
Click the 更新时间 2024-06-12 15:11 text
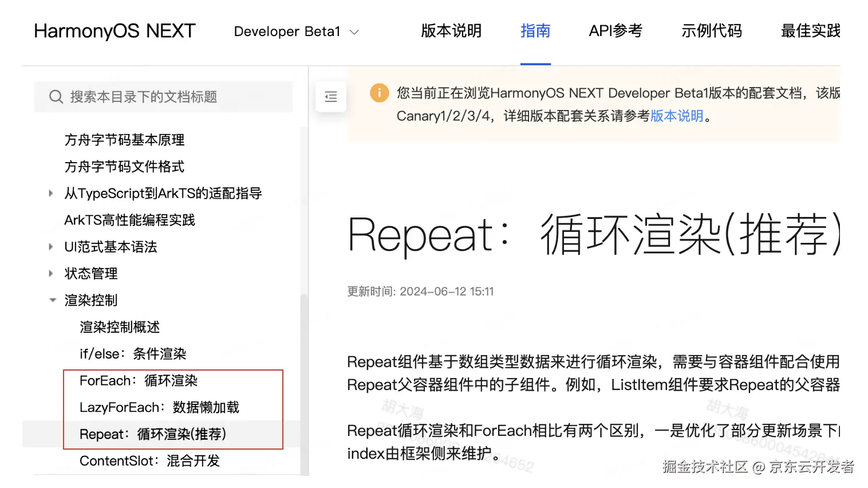[420, 292]
